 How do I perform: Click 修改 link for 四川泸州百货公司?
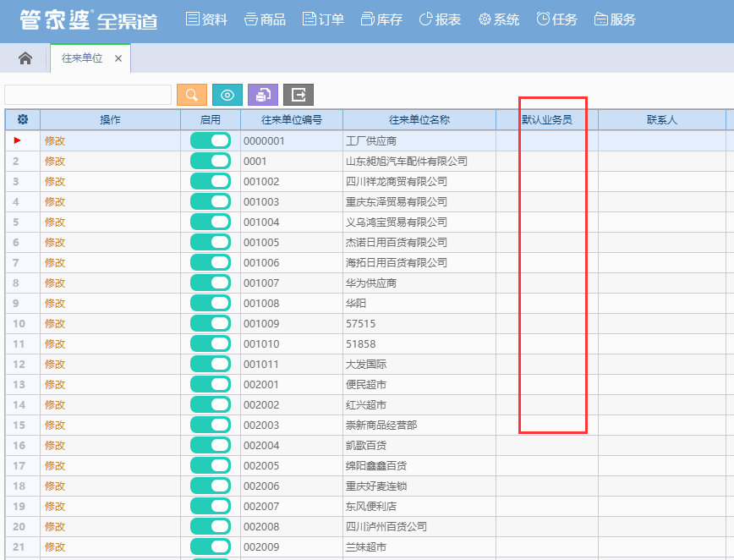point(55,527)
